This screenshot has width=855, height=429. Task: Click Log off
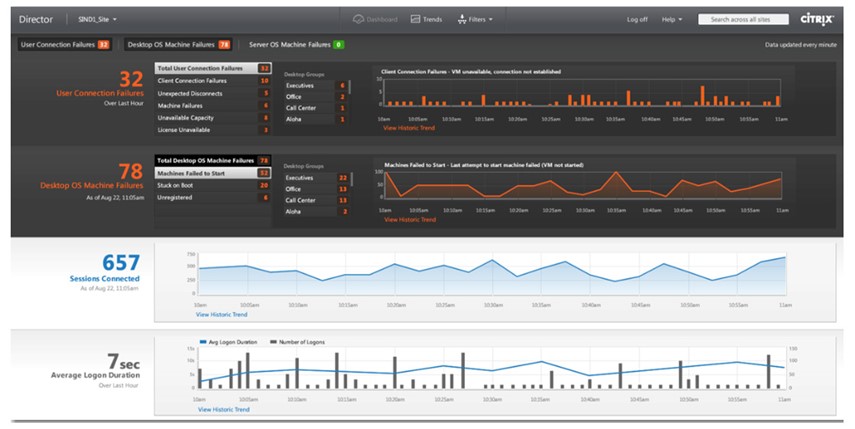pyautogui.click(x=637, y=20)
